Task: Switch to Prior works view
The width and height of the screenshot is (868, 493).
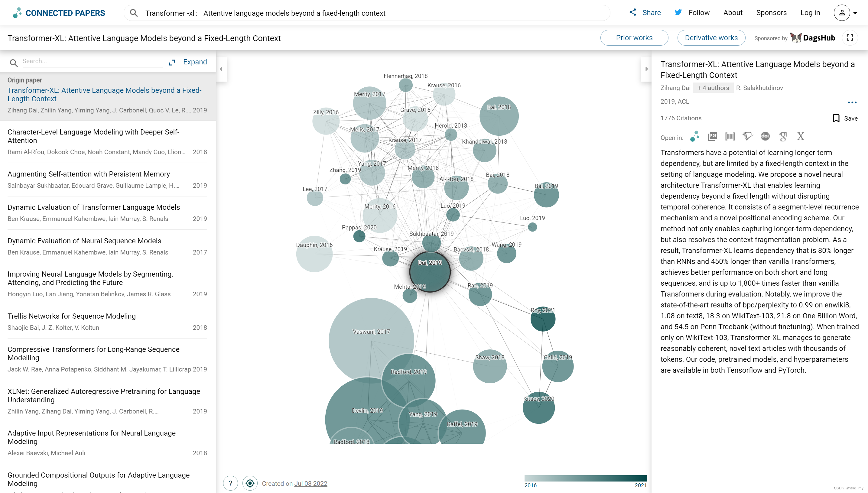Action: coord(634,37)
